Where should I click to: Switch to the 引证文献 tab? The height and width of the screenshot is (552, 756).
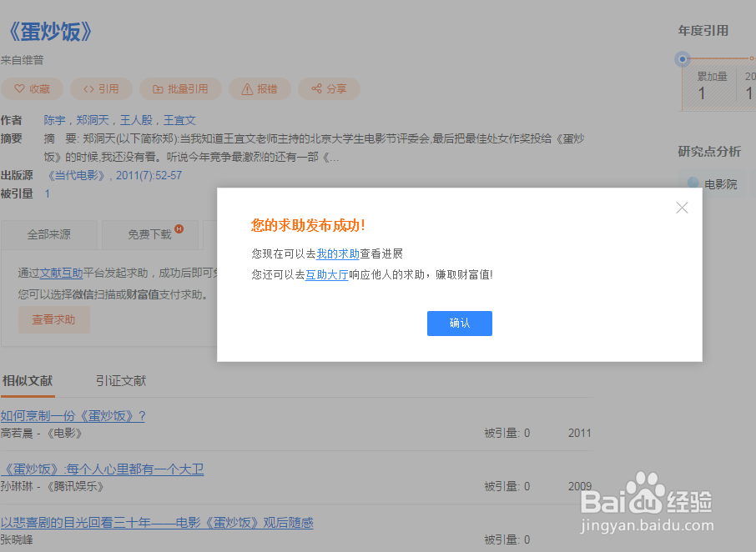click(x=121, y=381)
